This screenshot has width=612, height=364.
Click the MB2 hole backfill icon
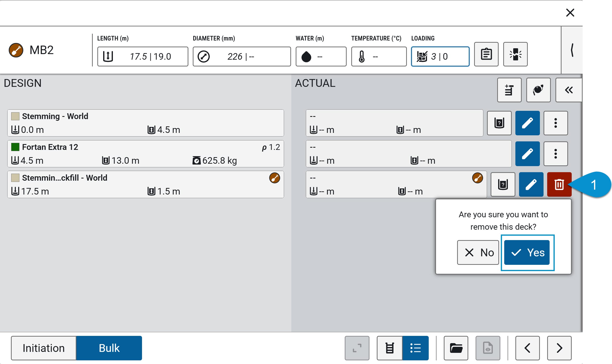pos(16,50)
